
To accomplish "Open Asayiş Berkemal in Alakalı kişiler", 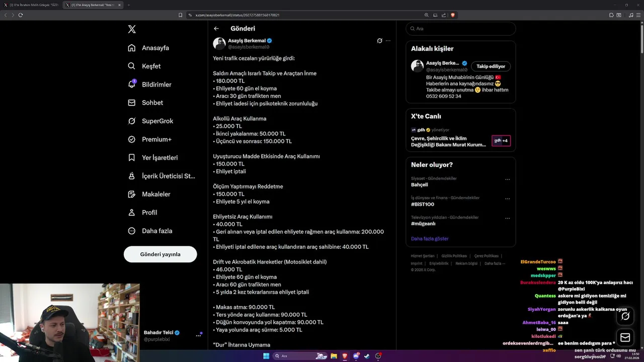I will point(443,63).
